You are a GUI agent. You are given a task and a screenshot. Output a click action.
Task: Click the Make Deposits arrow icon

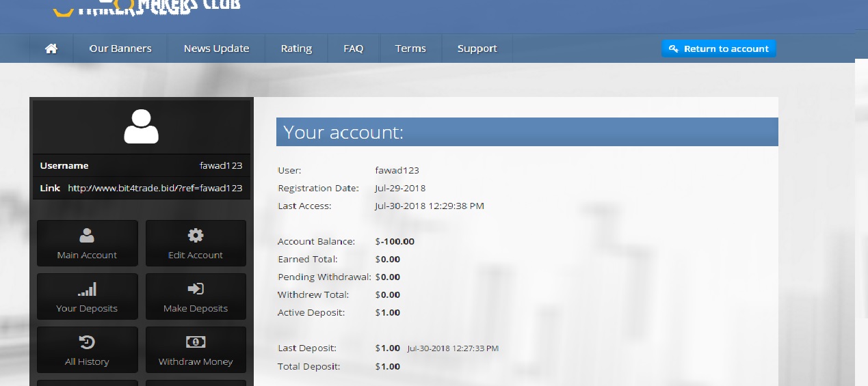point(196,289)
